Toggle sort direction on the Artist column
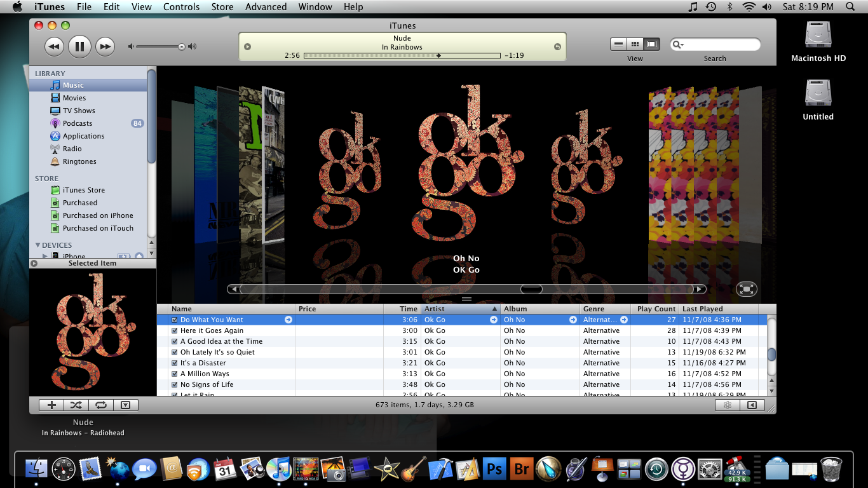The height and width of the screenshot is (488, 868). pyautogui.click(x=461, y=309)
